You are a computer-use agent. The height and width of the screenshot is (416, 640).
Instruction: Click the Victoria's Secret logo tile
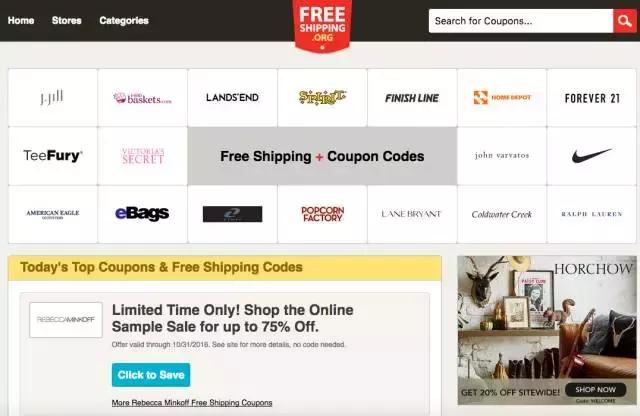pos(142,156)
